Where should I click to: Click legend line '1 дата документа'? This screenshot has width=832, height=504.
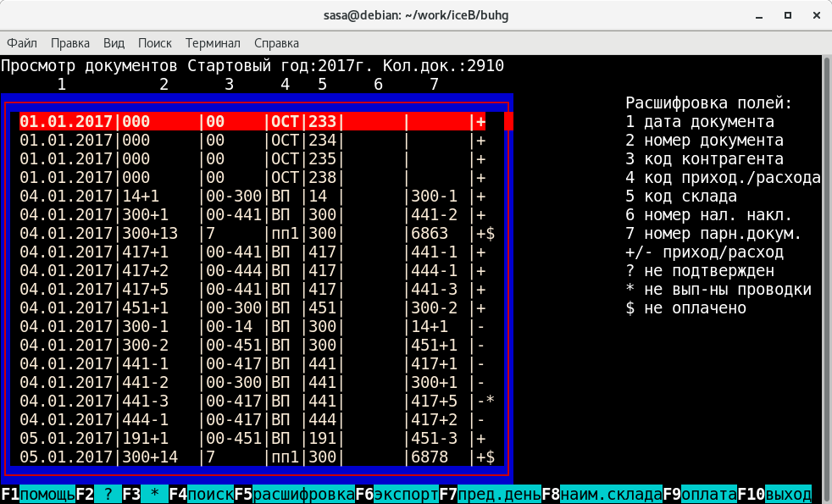pos(699,121)
